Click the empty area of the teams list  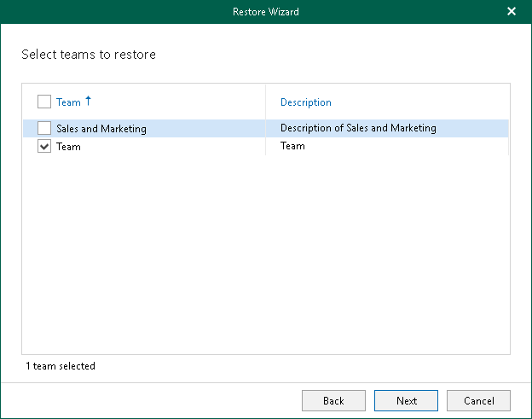(266, 256)
